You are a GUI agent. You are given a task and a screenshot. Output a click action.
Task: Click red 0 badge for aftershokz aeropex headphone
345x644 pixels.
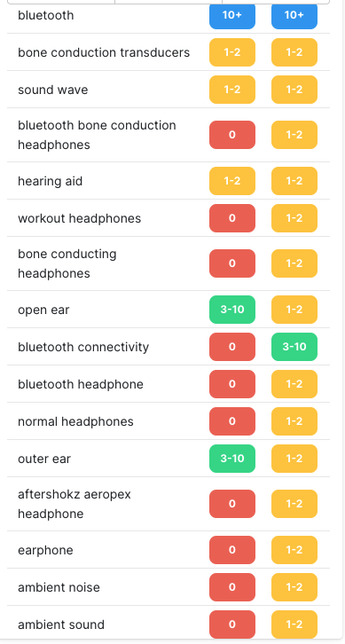point(232,504)
